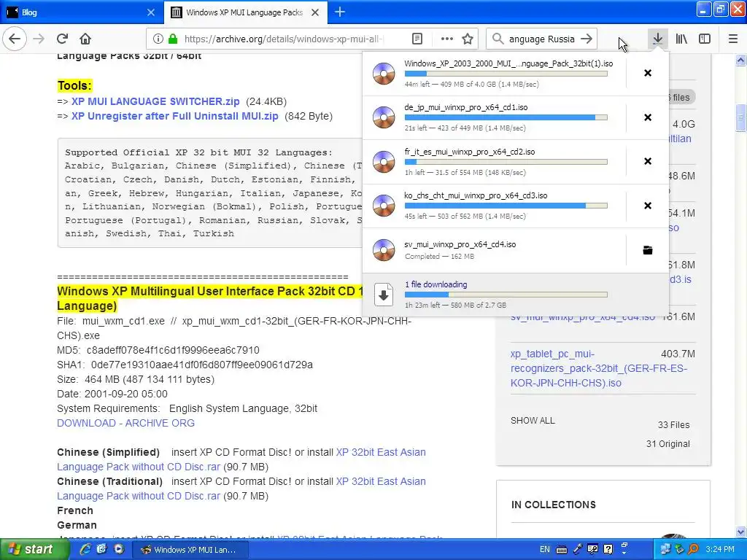The width and height of the screenshot is (747, 560).
Task: Open the Firefox home page
Action: tap(85, 39)
